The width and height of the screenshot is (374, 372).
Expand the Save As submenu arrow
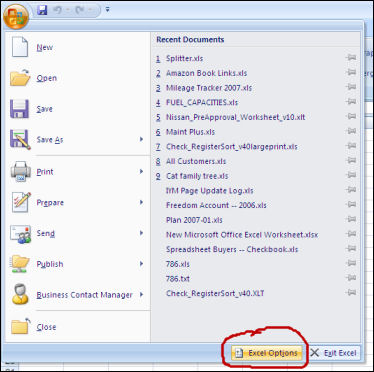coord(141,139)
